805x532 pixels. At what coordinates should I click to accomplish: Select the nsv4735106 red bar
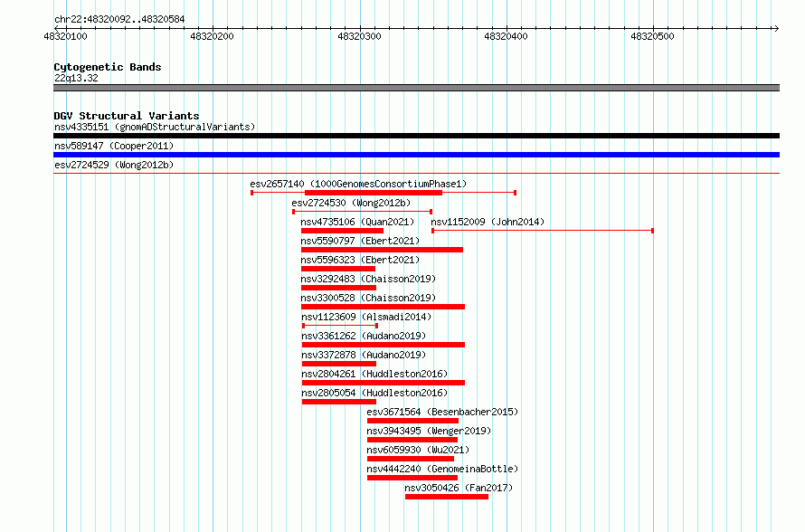point(342,231)
